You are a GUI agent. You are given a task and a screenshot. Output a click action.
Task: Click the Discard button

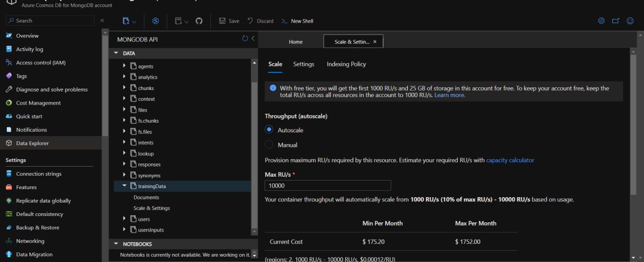pos(260,21)
